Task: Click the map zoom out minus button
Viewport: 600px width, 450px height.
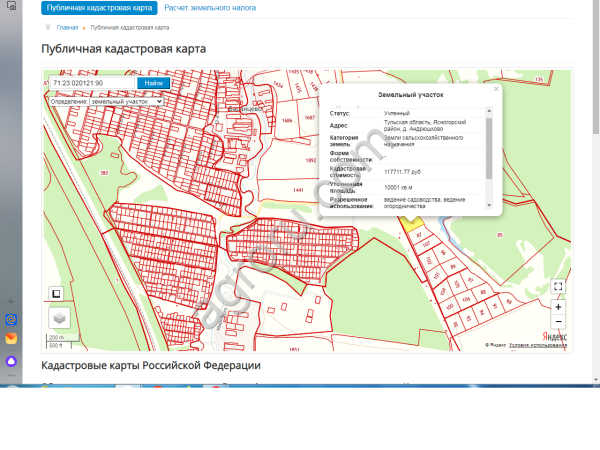Action: coord(558,321)
